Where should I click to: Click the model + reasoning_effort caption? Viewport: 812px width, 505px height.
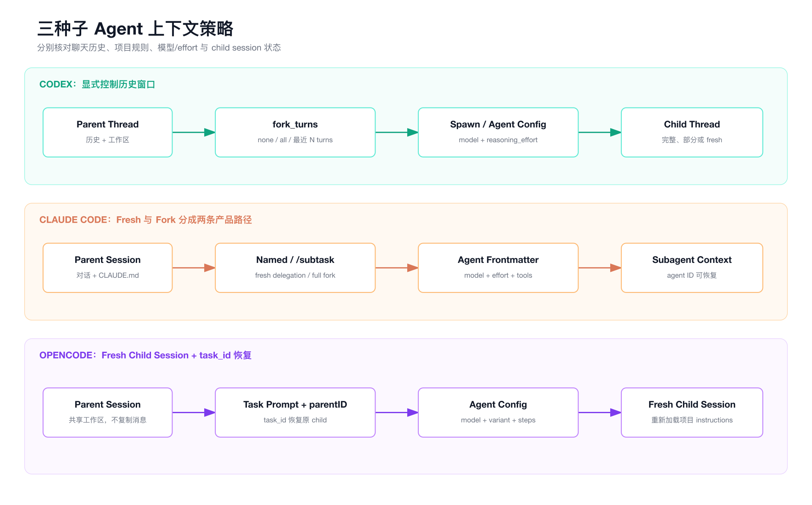click(x=498, y=140)
